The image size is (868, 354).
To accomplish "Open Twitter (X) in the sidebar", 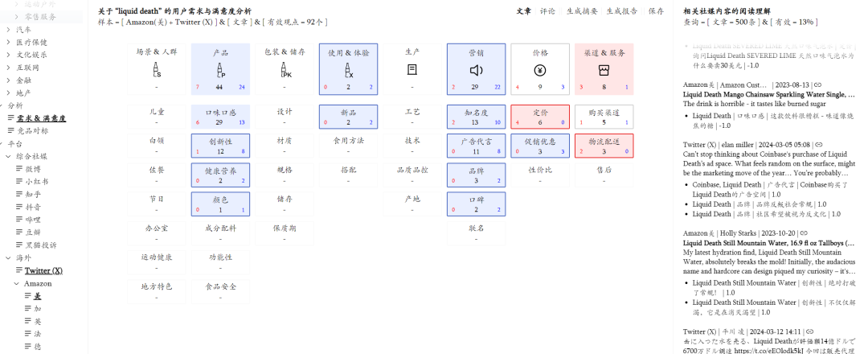I will tap(43, 271).
